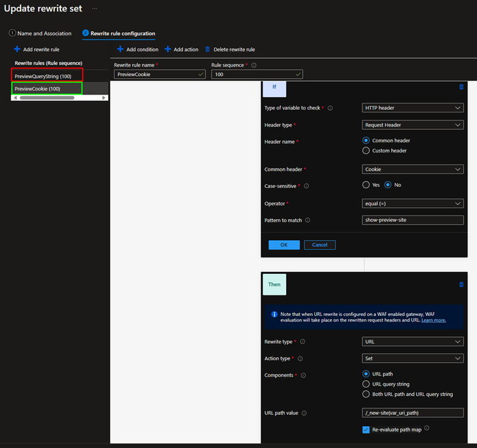Screen dimensions: 477x448
Task: Set Case-sensitive to Yes
Action: [366, 185]
